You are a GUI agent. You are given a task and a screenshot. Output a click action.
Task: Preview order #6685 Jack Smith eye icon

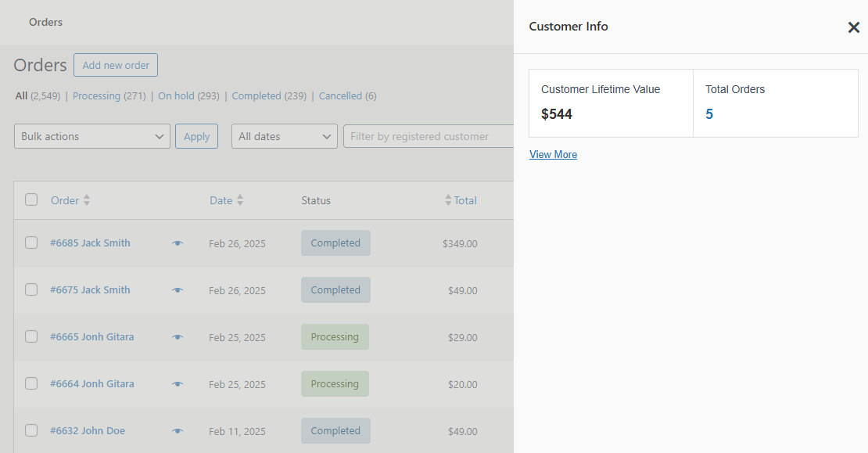tap(178, 243)
